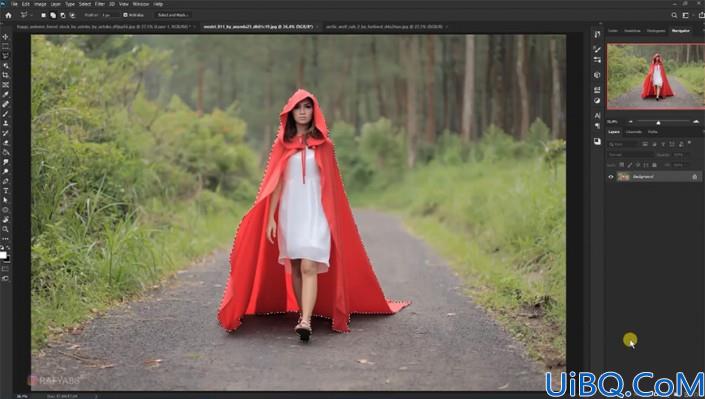Select the Path Selection tool
Image resolution: width=705 pixels, height=399 pixels.
(5, 200)
